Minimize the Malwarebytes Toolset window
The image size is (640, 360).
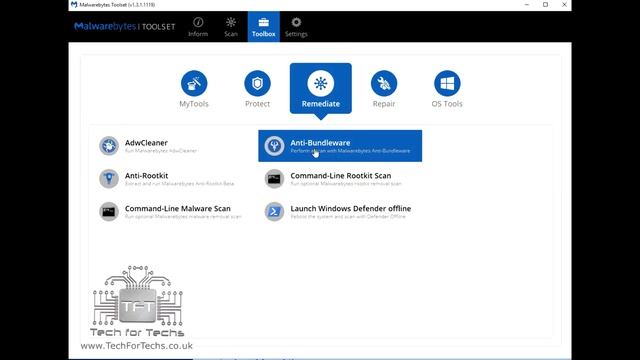[x=527, y=5]
